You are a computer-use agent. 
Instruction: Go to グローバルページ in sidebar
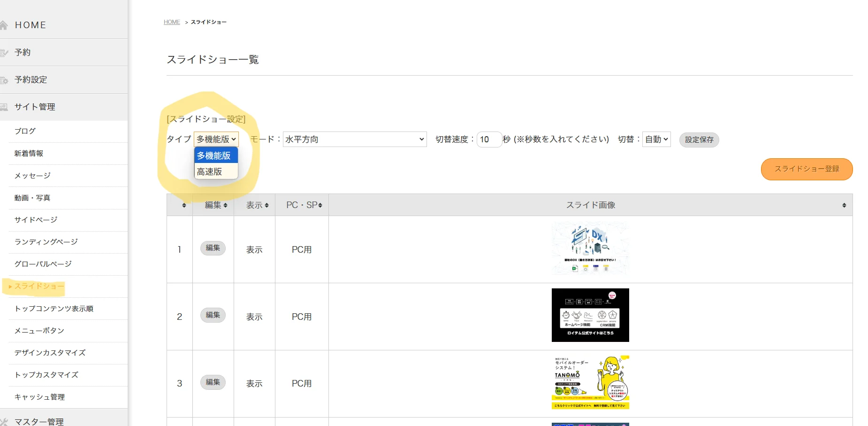43,263
